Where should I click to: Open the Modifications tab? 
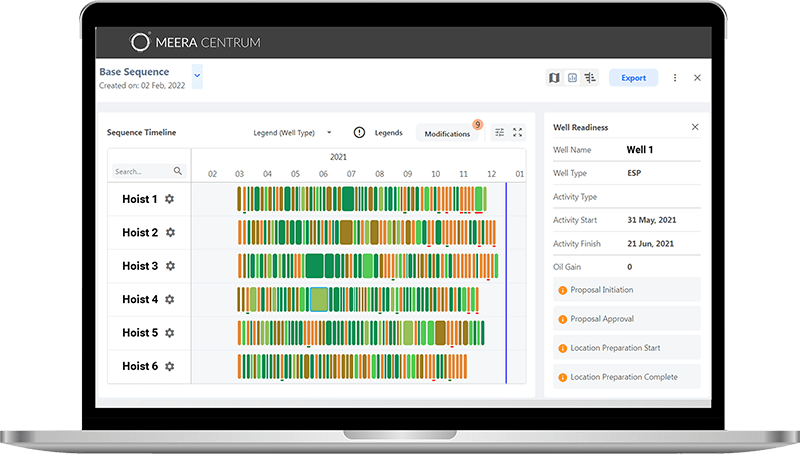point(447,133)
